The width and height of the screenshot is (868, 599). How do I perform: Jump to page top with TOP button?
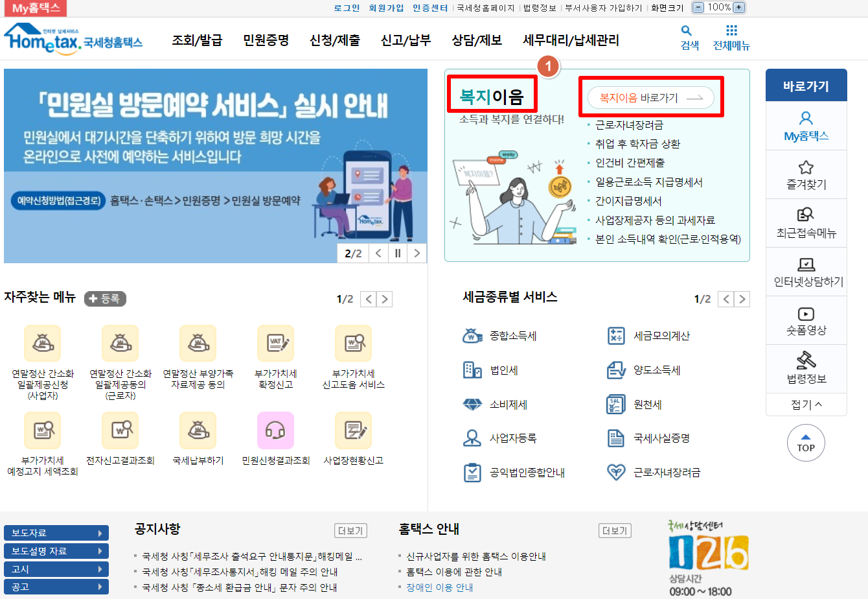pos(806,443)
